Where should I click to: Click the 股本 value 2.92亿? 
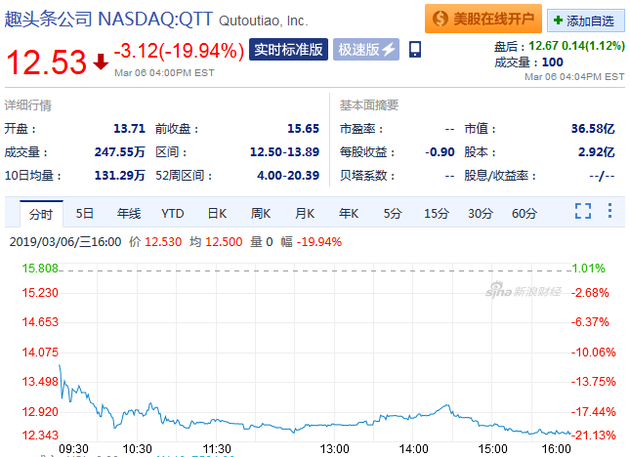(596, 152)
